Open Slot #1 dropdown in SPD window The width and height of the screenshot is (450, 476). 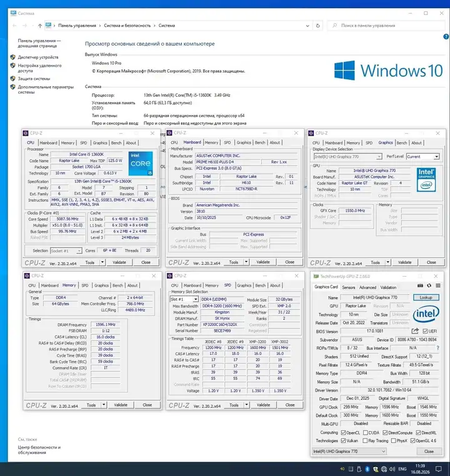pyautogui.click(x=184, y=299)
